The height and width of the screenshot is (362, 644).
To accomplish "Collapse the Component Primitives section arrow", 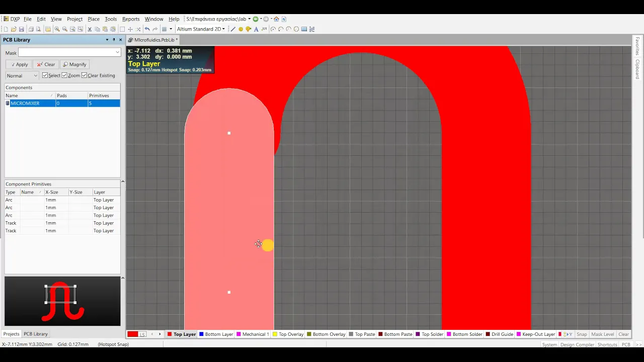I will pyautogui.click(x=123, y=182).
